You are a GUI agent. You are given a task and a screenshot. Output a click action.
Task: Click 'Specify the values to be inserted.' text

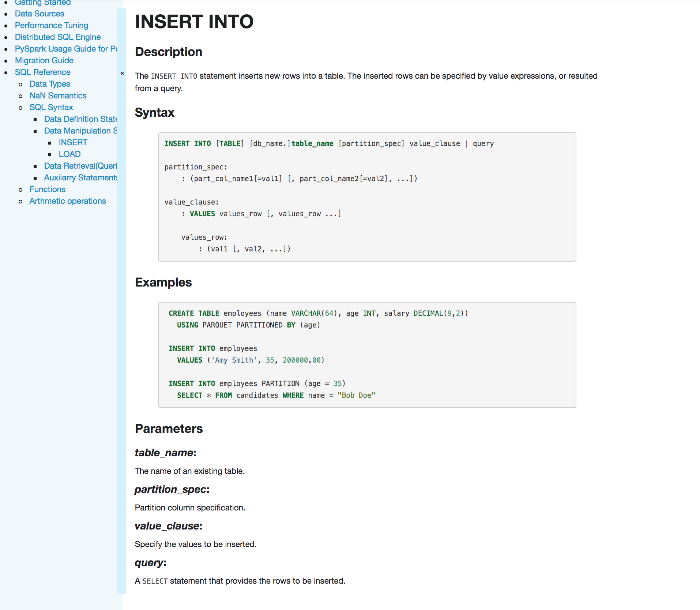[x=196, y=544]
